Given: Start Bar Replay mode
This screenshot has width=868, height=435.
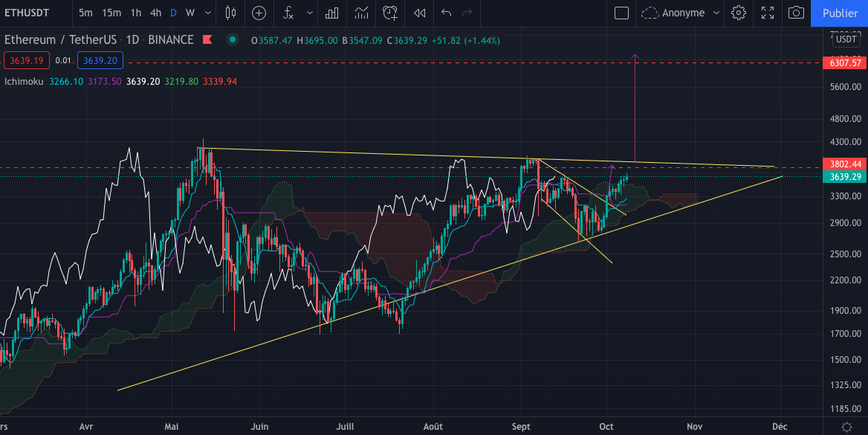Looking at the screenshot, I should click(418, 13).
